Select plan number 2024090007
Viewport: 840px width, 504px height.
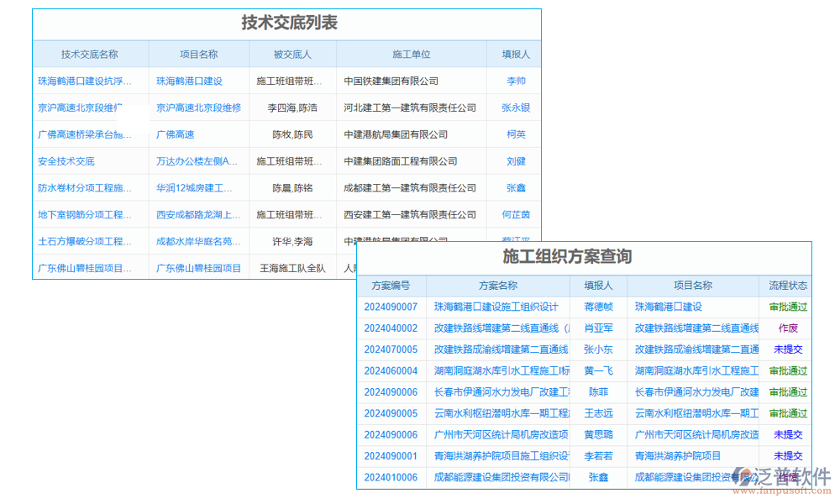pos(390,307)
